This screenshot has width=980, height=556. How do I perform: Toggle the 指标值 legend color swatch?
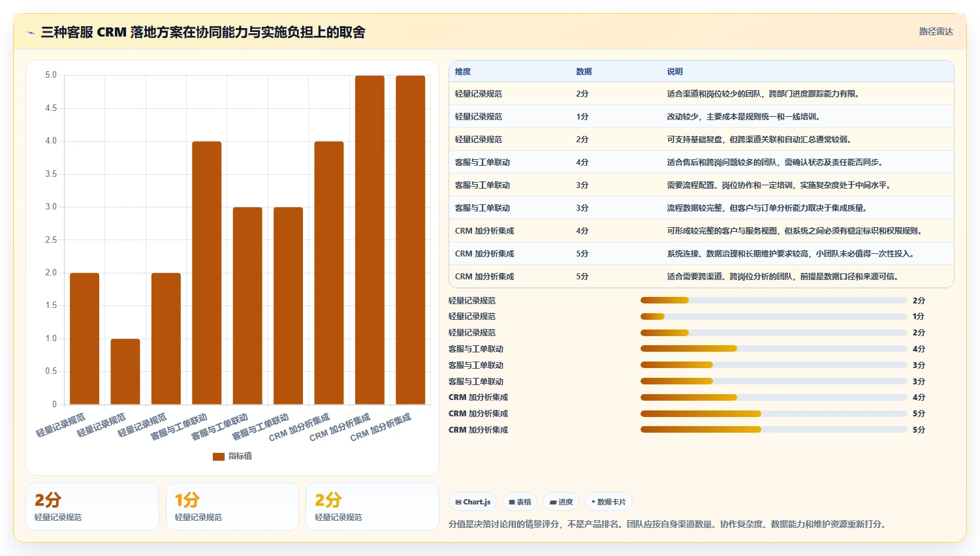click(x=218, y=456)
